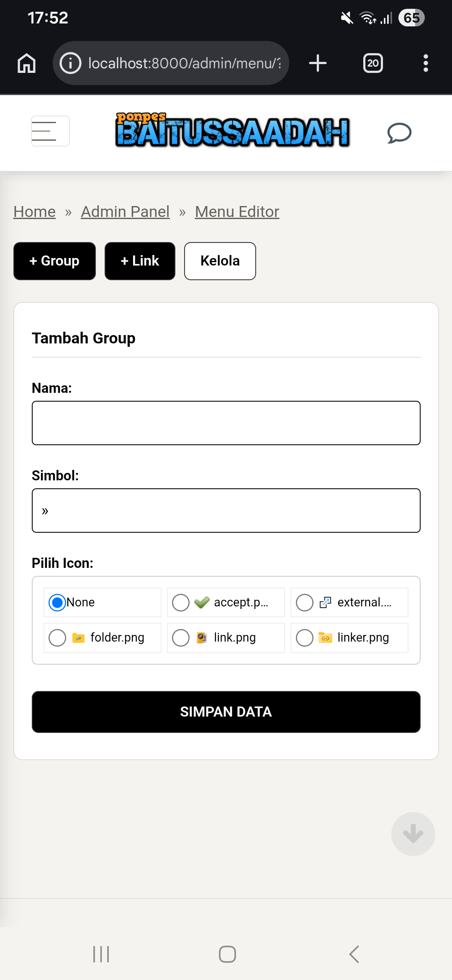Click the SIMPAN DATA button

point(226,712)
